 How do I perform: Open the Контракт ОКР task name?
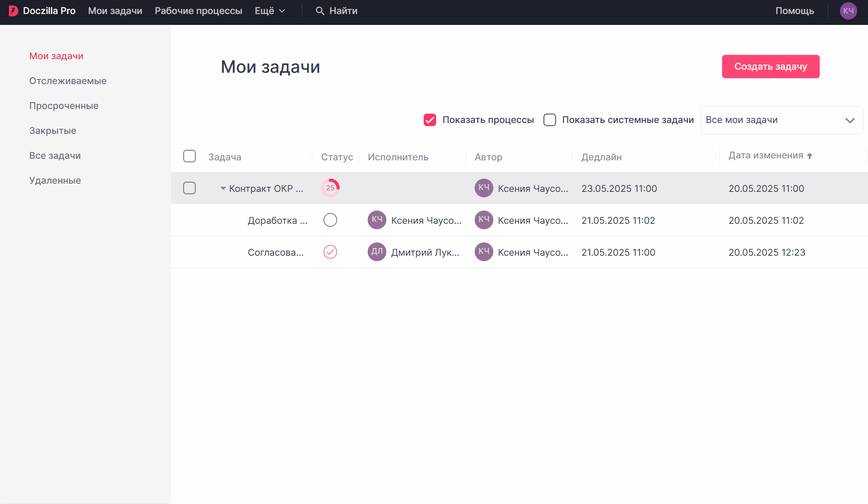coord(266,188)
